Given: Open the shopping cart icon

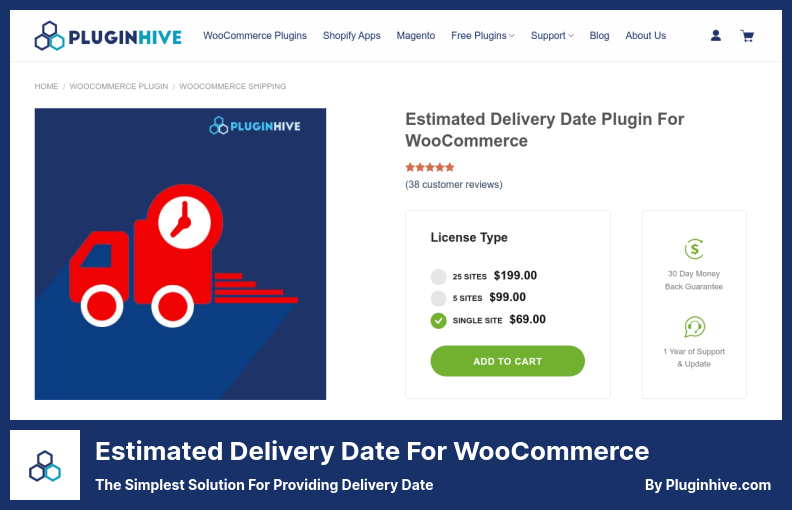Looking at the screenshot, I should click(747, 36).
